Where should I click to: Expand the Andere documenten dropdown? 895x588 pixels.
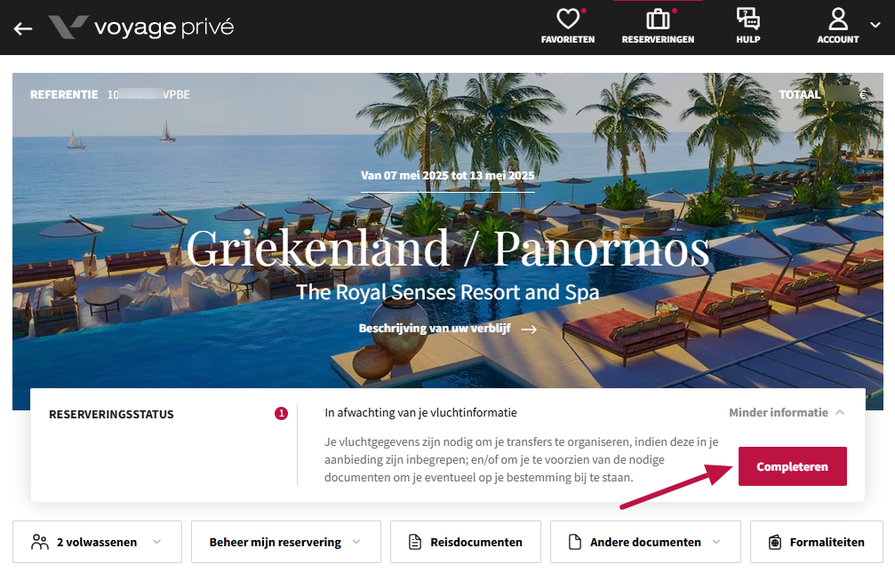click(645, 542)
